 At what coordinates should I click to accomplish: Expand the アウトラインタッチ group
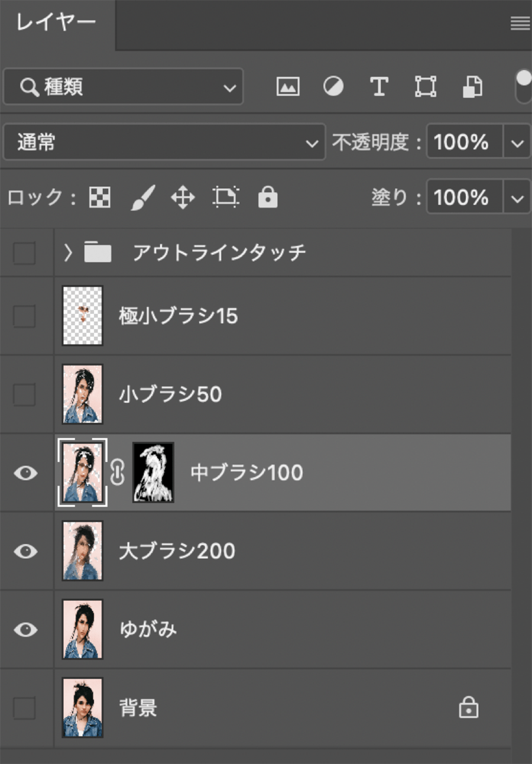tap(69, 253)
